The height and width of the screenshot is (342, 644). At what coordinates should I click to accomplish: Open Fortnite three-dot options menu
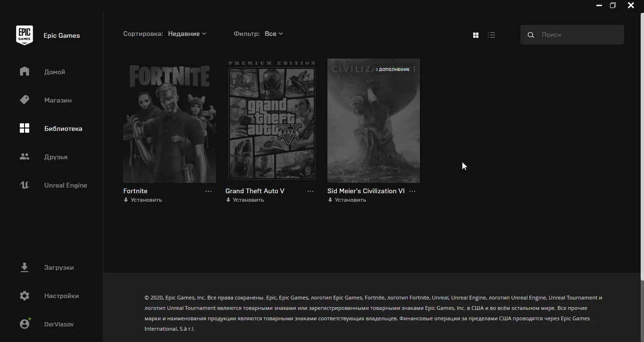coord(209,191)
